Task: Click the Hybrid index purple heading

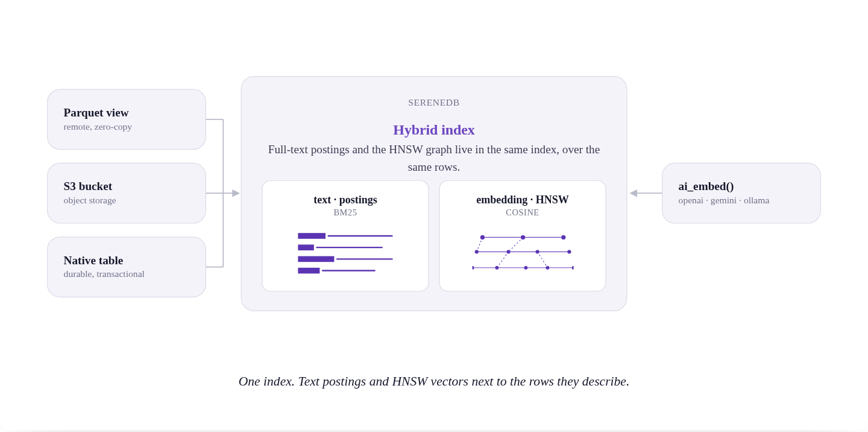Action: pyautogui.click(x=434, y=130)
